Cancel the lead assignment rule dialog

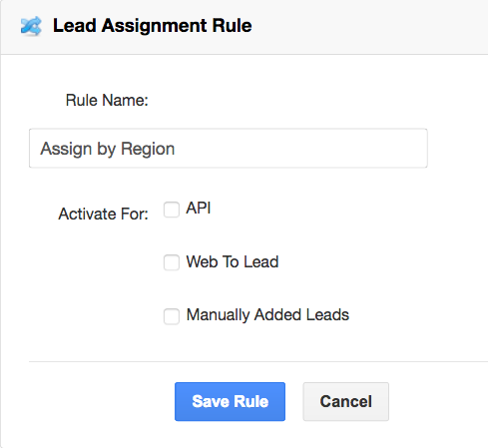click(x=345, y=401)
